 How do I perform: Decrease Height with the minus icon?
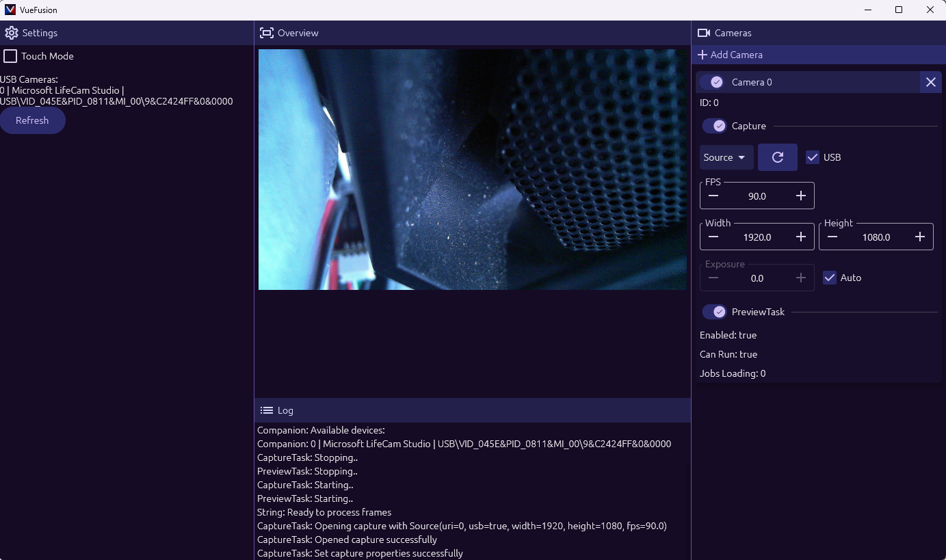click(832, 237)
